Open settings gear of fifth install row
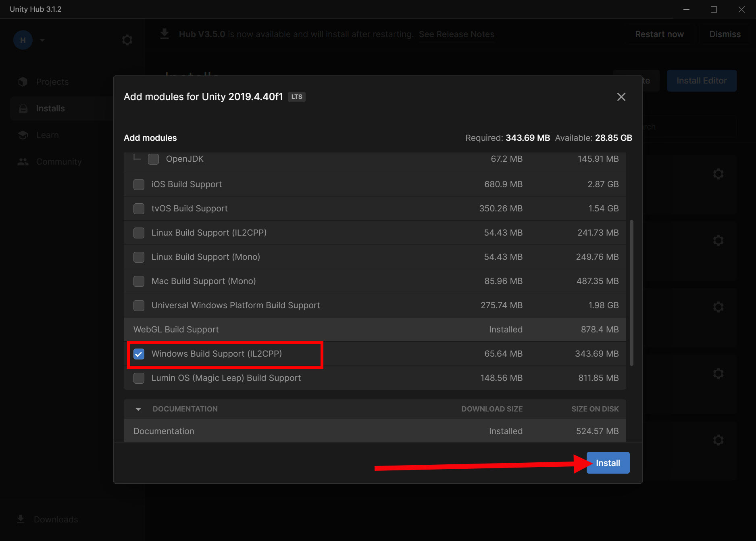The height and width of the screenshot is (541, 756). point(718,440)
